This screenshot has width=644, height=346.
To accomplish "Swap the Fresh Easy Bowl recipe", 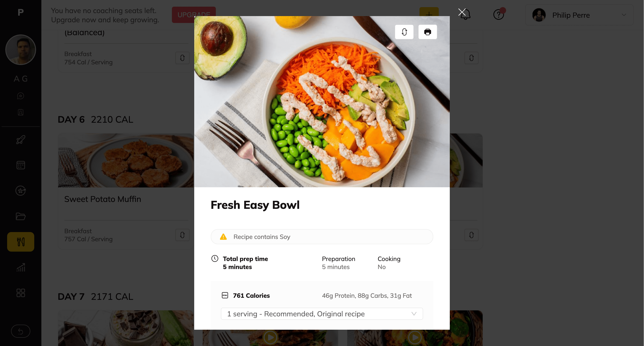I will 404,32.
